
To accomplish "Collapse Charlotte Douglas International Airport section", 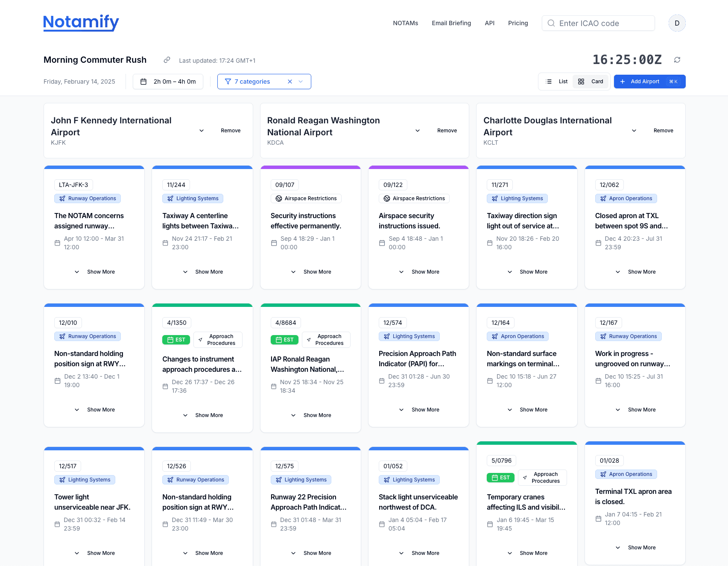I will 634,131.
